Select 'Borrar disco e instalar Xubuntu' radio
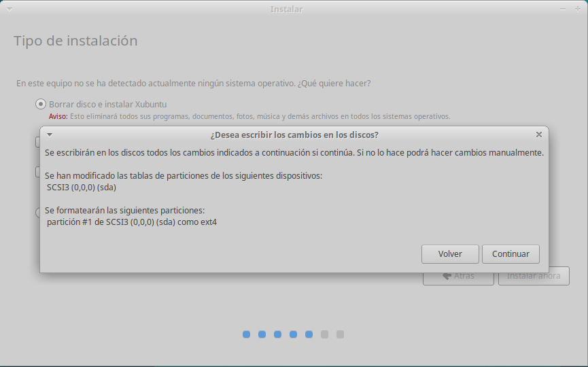Screen dimensions: 588x367 coord(41,104)
